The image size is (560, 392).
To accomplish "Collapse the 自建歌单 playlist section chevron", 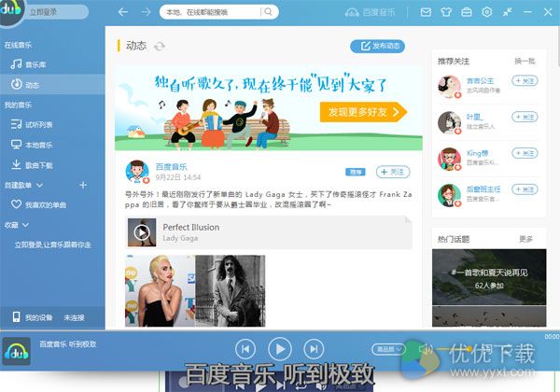I will coord(39,186).
